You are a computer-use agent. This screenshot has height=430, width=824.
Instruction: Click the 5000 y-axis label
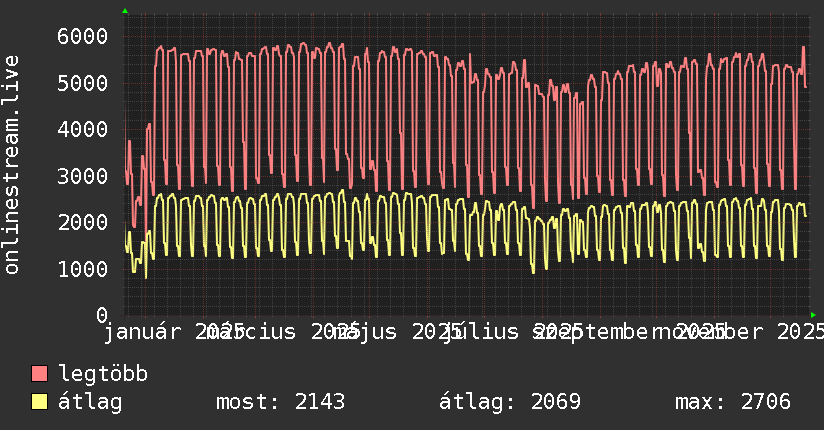point(83,83)
